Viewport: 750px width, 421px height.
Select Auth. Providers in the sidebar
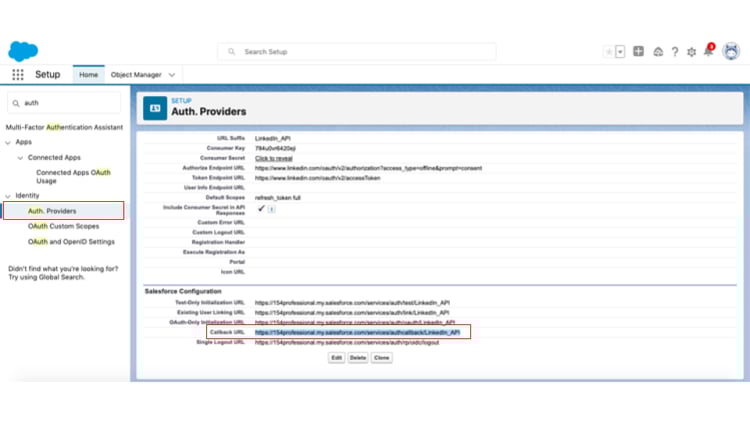click(x=64, y=211)
